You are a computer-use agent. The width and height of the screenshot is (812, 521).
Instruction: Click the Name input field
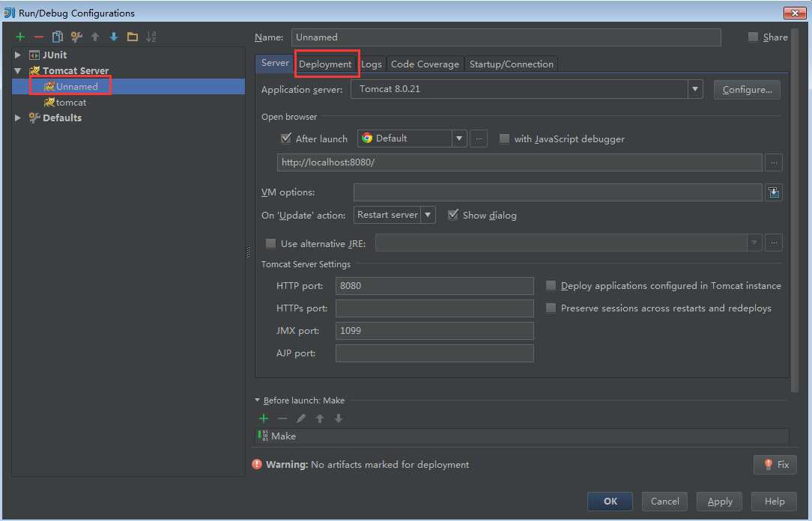tap(506, 37)
